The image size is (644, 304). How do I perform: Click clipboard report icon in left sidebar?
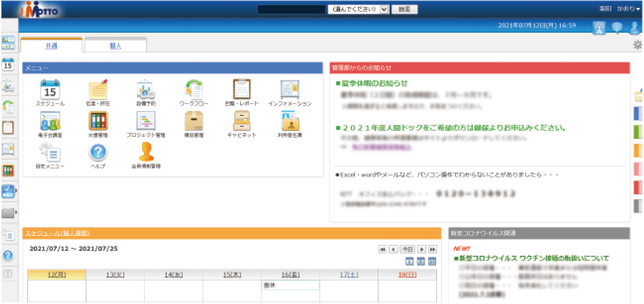[x=8, y=128]
